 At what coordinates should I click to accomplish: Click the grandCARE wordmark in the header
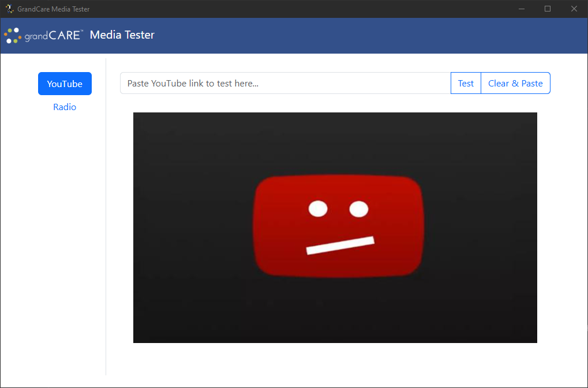[x=54, y=36]
